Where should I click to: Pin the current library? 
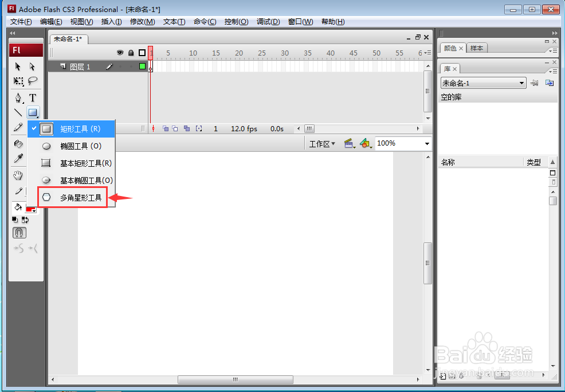pyautogui.click(x=535, y=83)
